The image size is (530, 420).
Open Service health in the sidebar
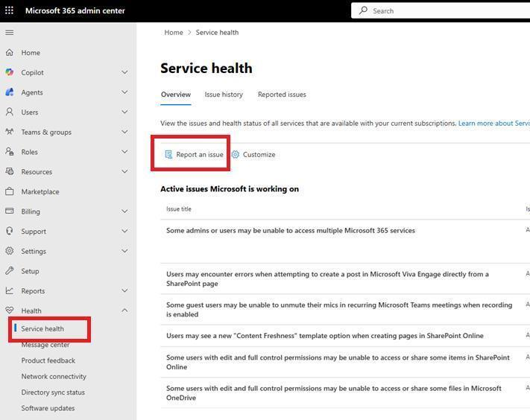[x=42, y=328]
